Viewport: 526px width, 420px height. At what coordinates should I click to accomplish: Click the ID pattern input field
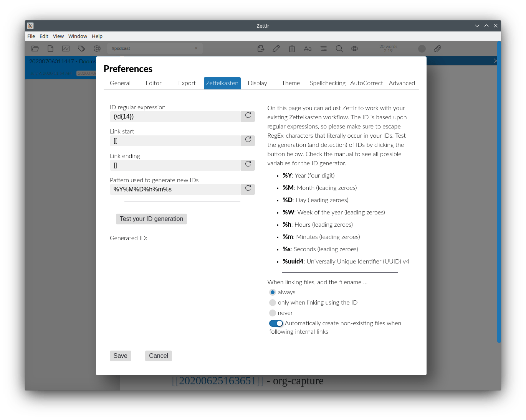pos(175,189)
